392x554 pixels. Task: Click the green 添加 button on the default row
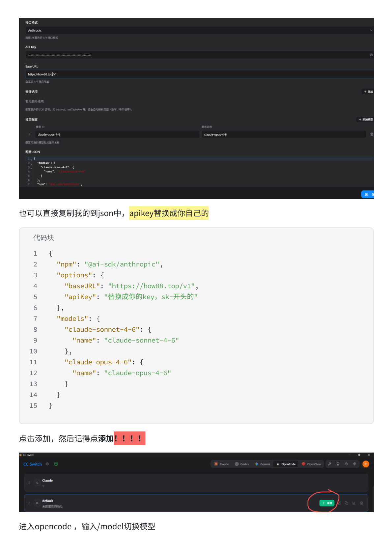(327, 503)
